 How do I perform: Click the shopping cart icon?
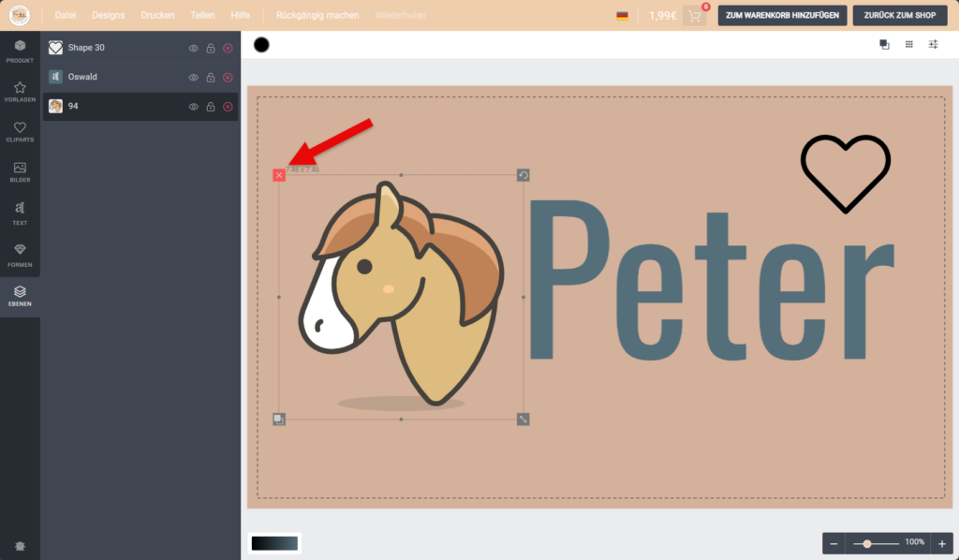tap(694, 16)
